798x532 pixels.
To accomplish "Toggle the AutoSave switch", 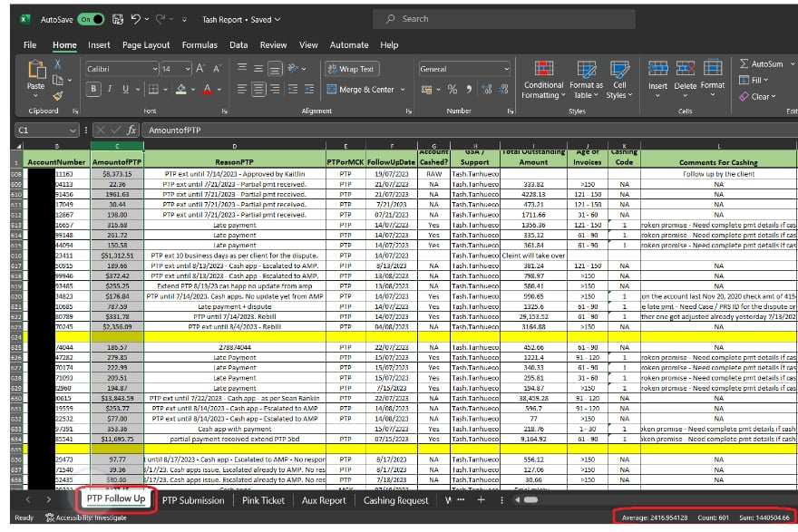I will (x=91, y=19).
